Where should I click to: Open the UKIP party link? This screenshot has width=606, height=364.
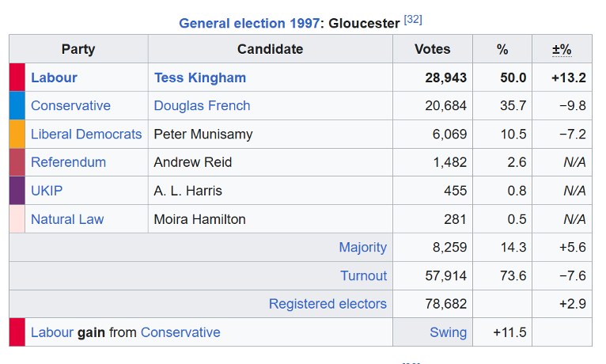47,191
